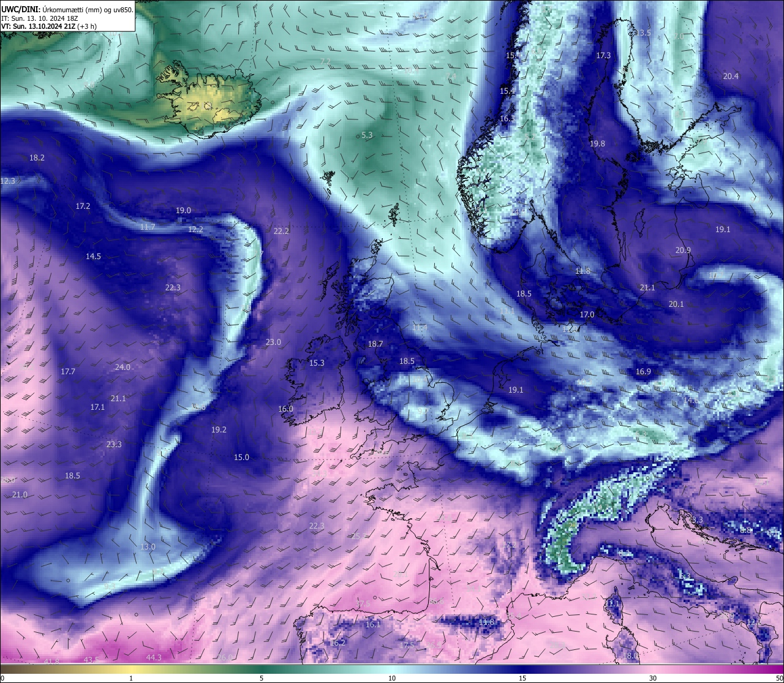Click the 11.7 value label
784x683 pixels.
pos(147,227)
